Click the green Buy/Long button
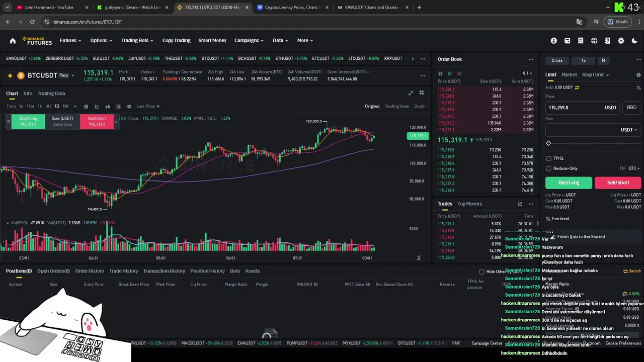Screen dimensions: 644x362 tap(569, 183)
